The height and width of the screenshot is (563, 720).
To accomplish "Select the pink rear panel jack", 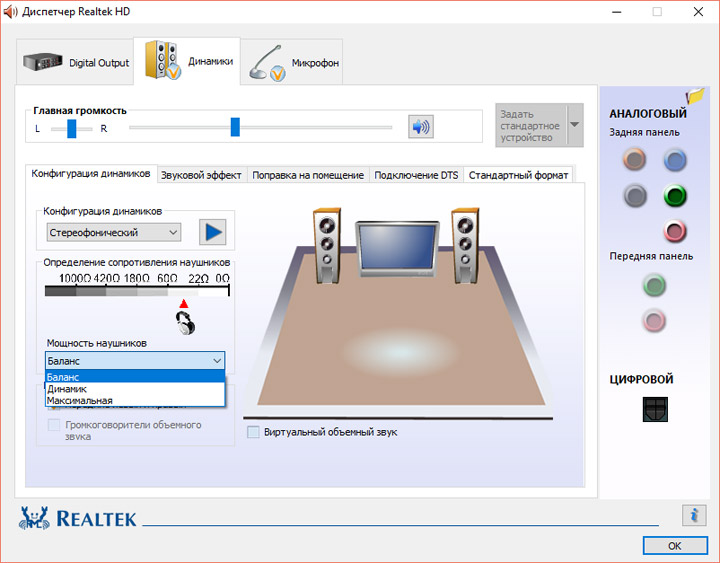I will 675,231.
